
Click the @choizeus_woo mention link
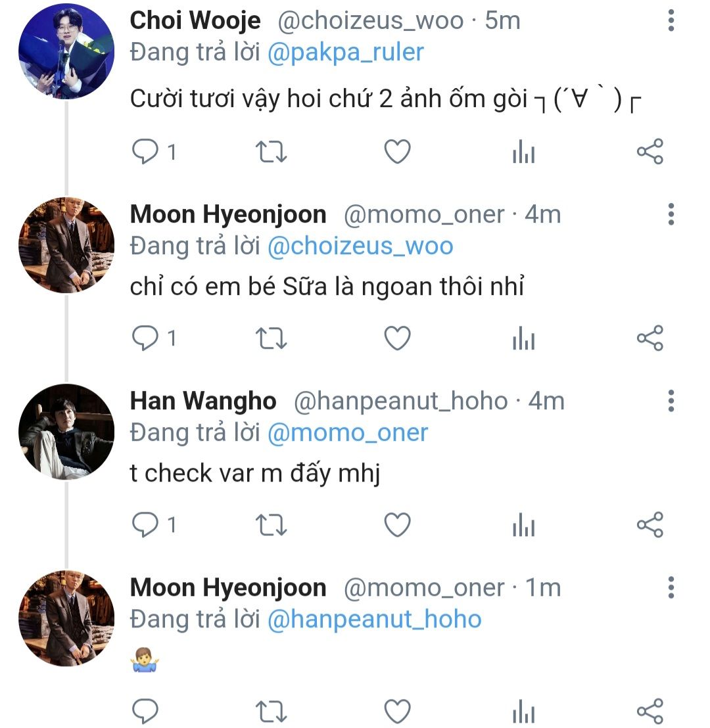[x=360, y=246]
